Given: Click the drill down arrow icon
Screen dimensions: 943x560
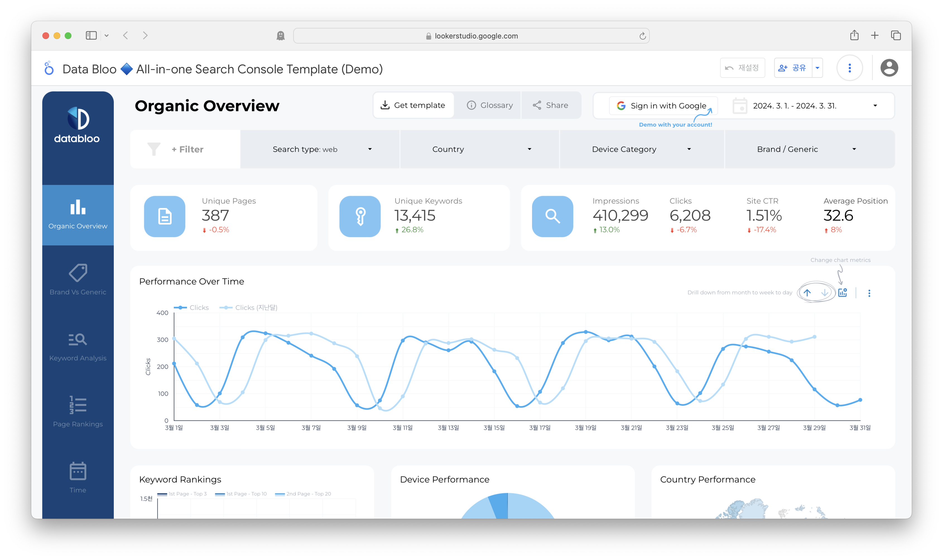Looking at the screenshot, I should pos(824,293).
